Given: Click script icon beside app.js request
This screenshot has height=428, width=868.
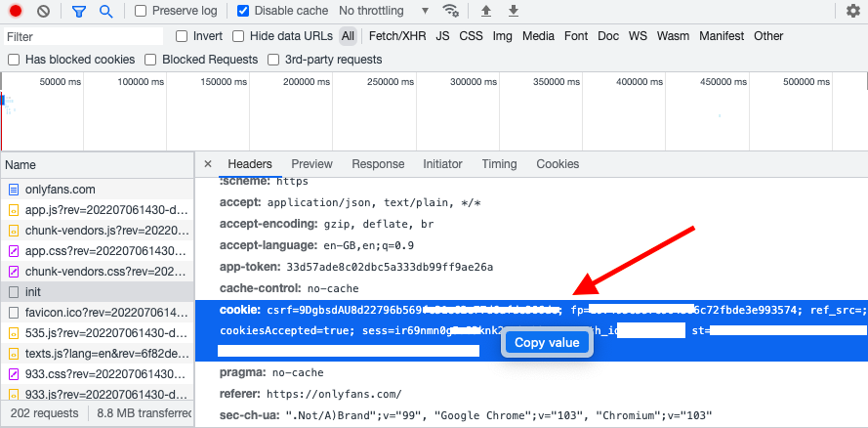Looking at the screenshot, I should coord(14,210).
